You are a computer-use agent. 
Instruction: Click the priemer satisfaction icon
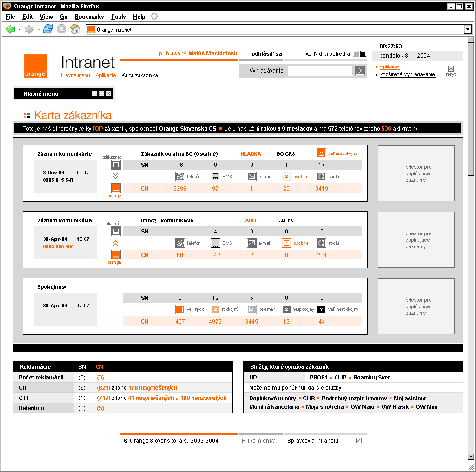[251, 310]
